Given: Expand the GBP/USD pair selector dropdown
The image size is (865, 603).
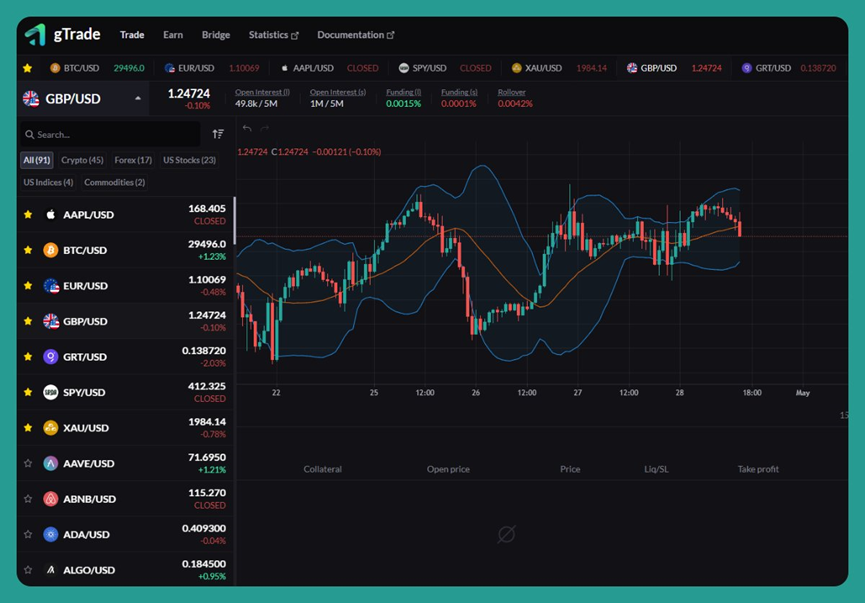Looking at the screenshot, I should pyautogui.click(x=138, y=99).
